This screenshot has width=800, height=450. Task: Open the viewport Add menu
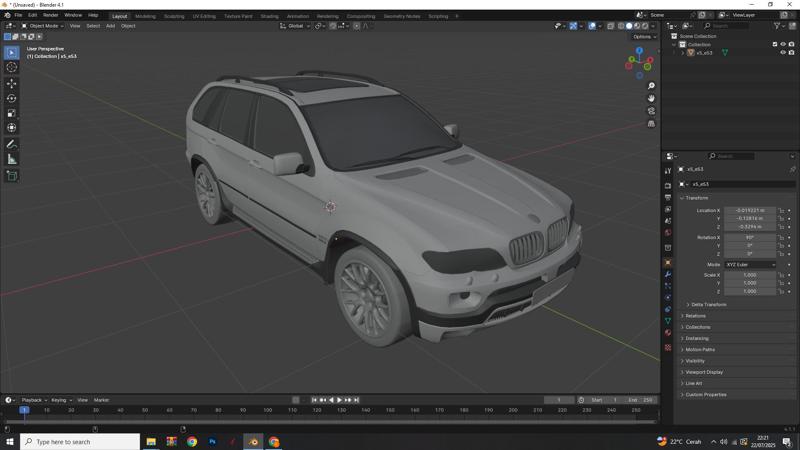110,26
